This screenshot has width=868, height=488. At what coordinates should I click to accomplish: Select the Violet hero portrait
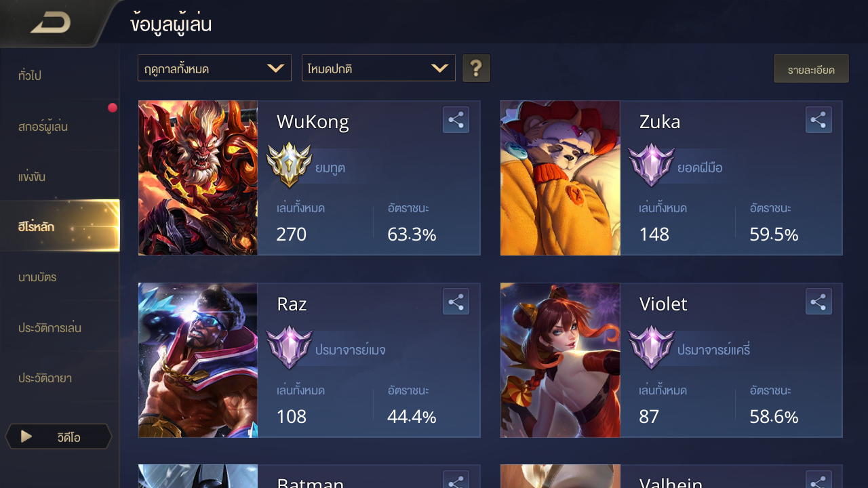[x=560, y=360]
